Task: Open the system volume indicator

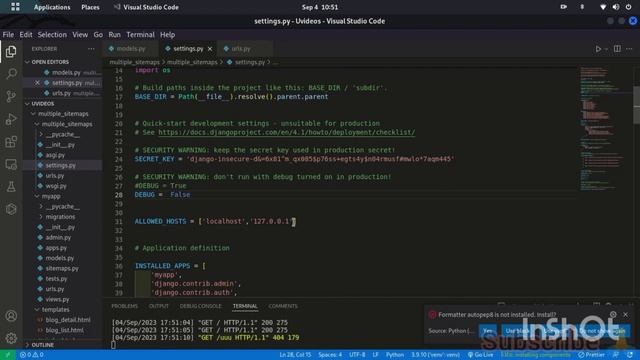Action: click(616, 7)
